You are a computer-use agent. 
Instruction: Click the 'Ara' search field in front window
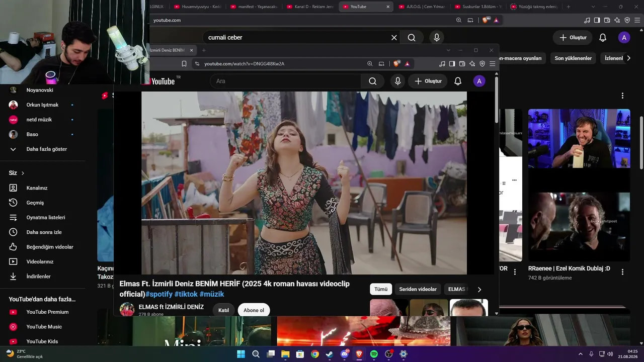(x=285, y=81)
